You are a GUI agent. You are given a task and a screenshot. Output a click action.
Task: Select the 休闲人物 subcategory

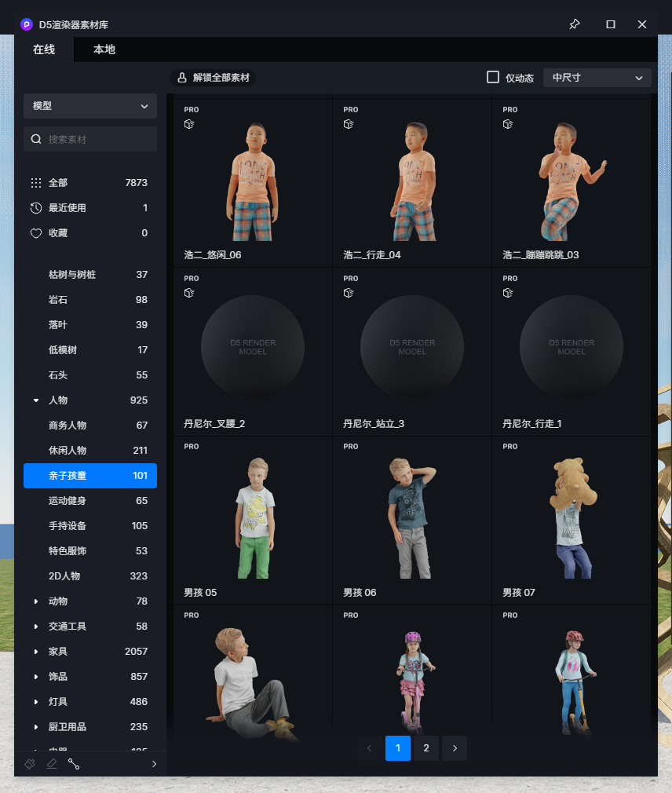[x=68, y=451]
